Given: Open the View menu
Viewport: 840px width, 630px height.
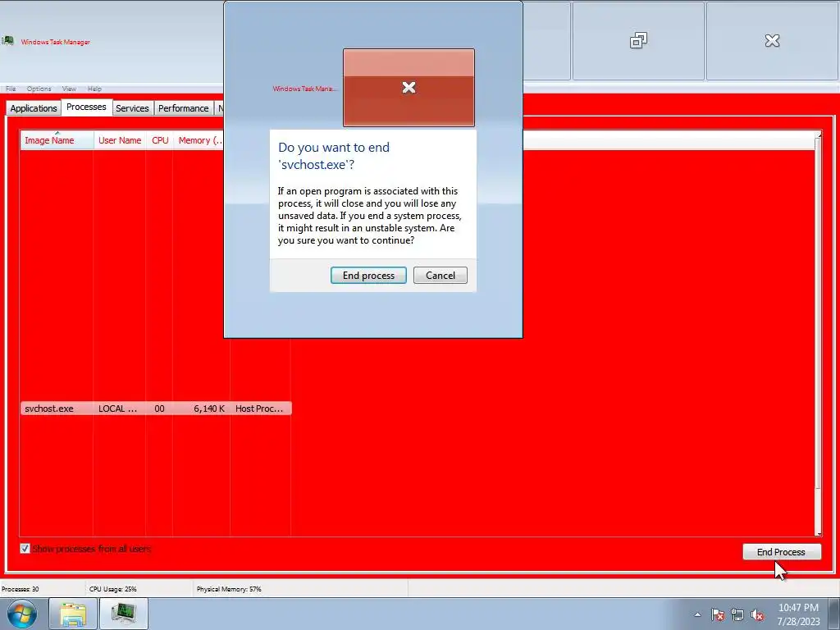Looking at the screenshot, I should click(69, 89).
